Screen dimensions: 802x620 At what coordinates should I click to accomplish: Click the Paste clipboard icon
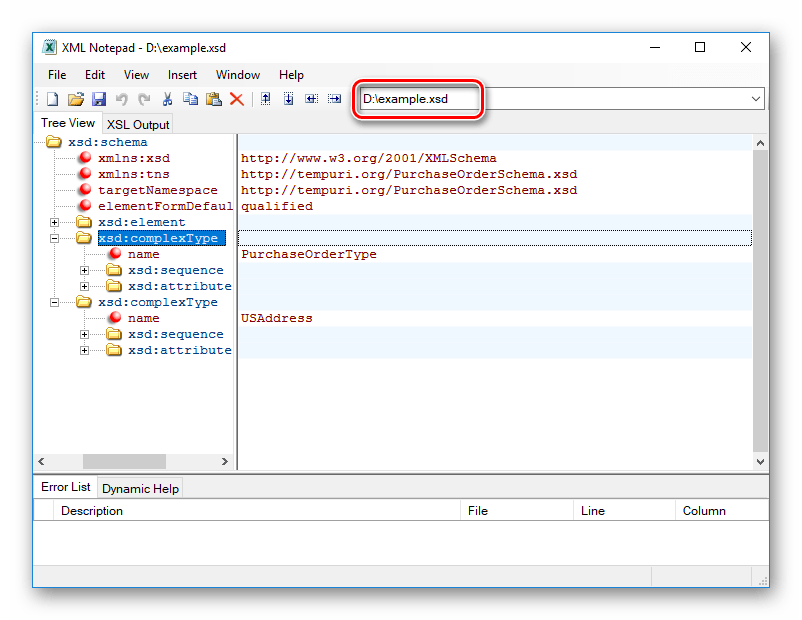214,99
